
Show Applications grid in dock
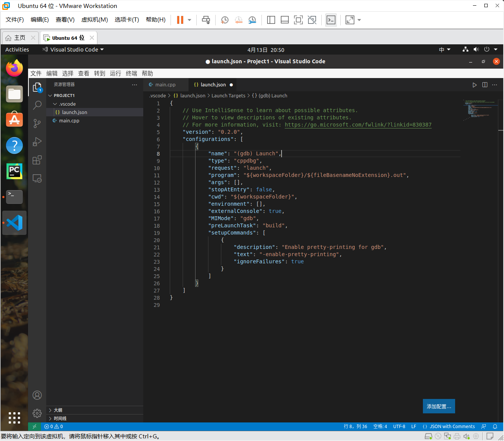[x=14, y=418]
